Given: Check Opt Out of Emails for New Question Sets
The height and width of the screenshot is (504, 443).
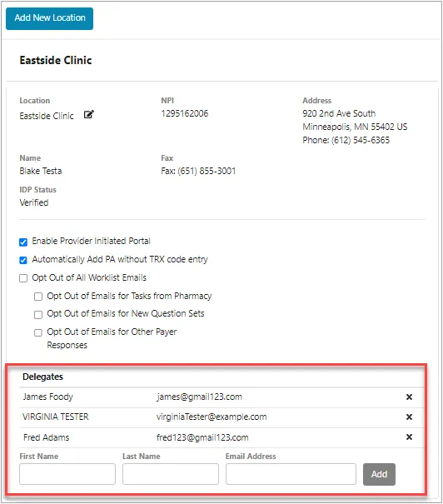Looking at the screenshot, I should tap(38, 314).
